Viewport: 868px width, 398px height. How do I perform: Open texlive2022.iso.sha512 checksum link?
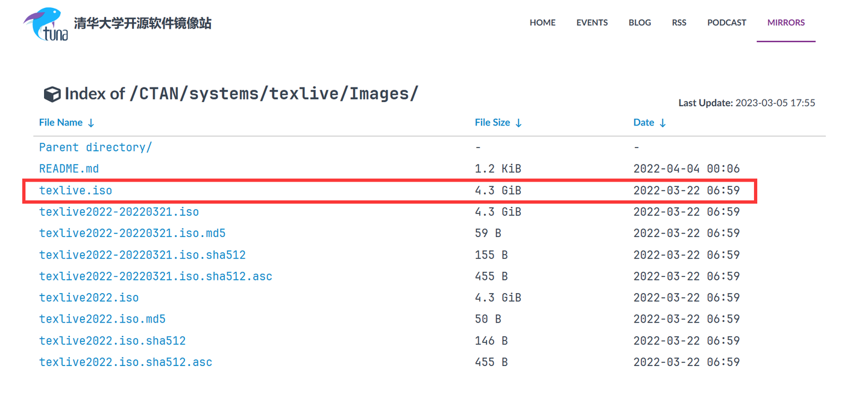112,341
